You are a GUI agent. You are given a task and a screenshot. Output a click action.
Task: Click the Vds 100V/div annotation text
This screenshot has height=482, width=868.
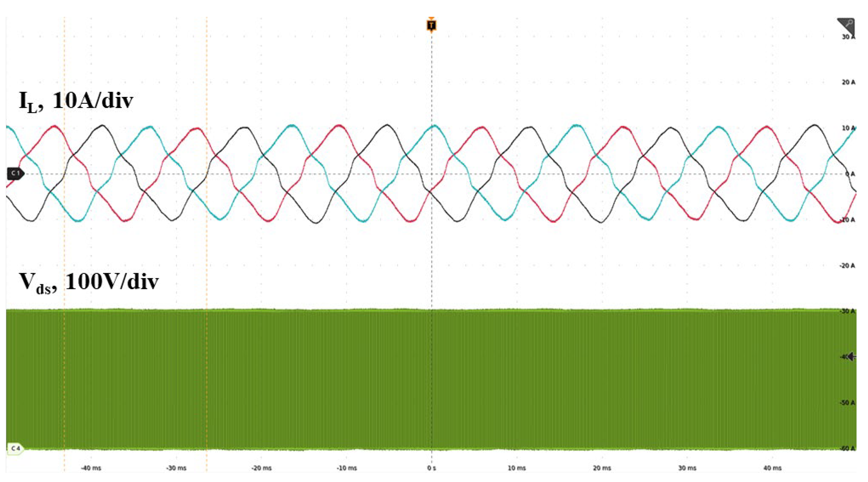pyautogui.click(x=88, y=282)
